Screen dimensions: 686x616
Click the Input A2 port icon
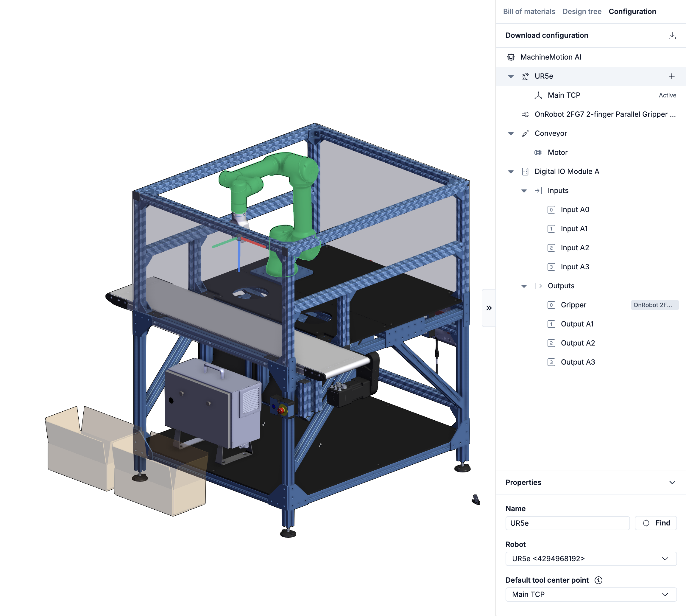(x=551, y=248)
